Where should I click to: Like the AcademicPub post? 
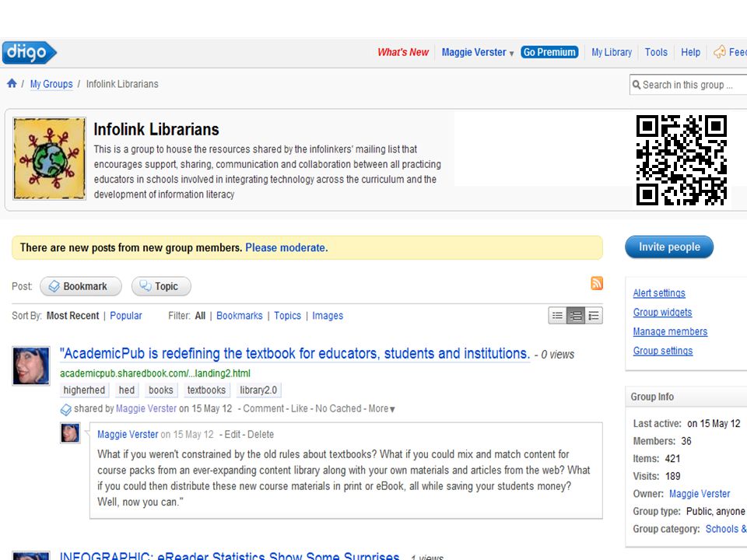[299, 408]
